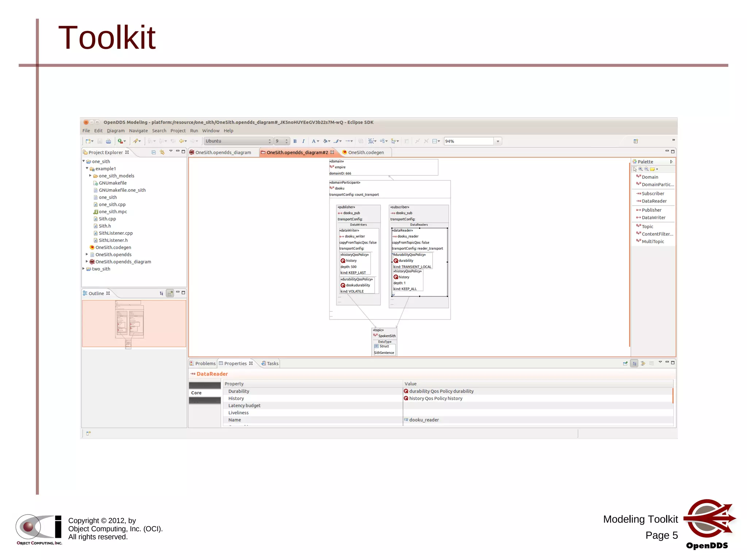Click the Italic formatting button

[x=303, y=141]
